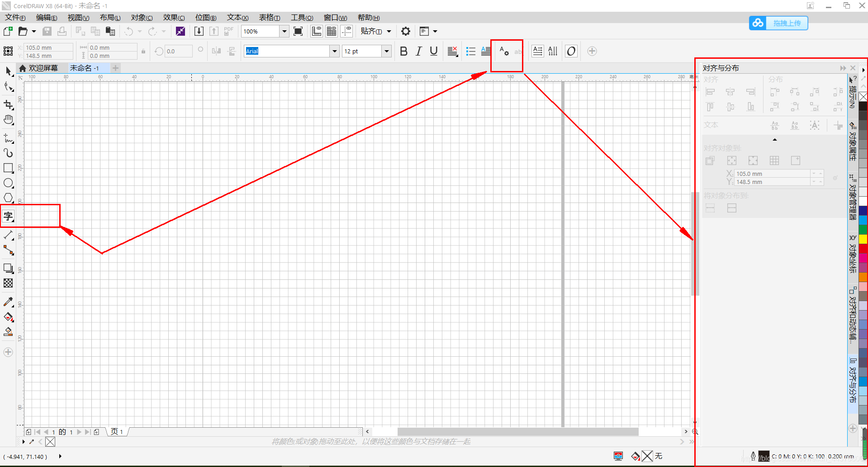868x467 pixels.
Task: Toggle show guidelines button
Action: (346, 31)
